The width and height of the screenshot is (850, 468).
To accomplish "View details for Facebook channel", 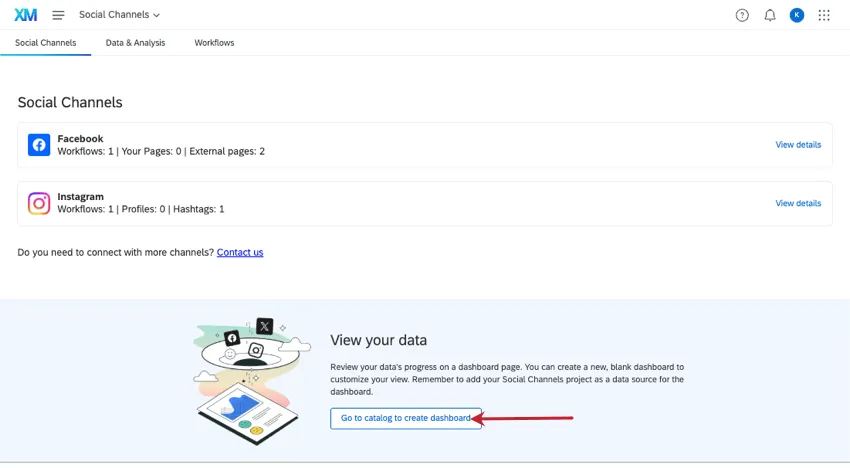I will tap(798, 145).
